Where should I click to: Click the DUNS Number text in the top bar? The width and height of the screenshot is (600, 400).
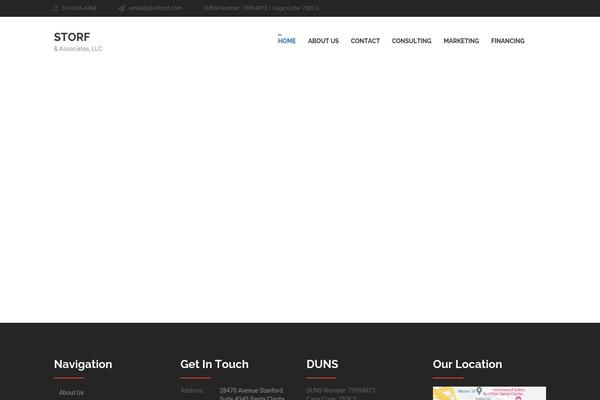(x=261, y=8)
